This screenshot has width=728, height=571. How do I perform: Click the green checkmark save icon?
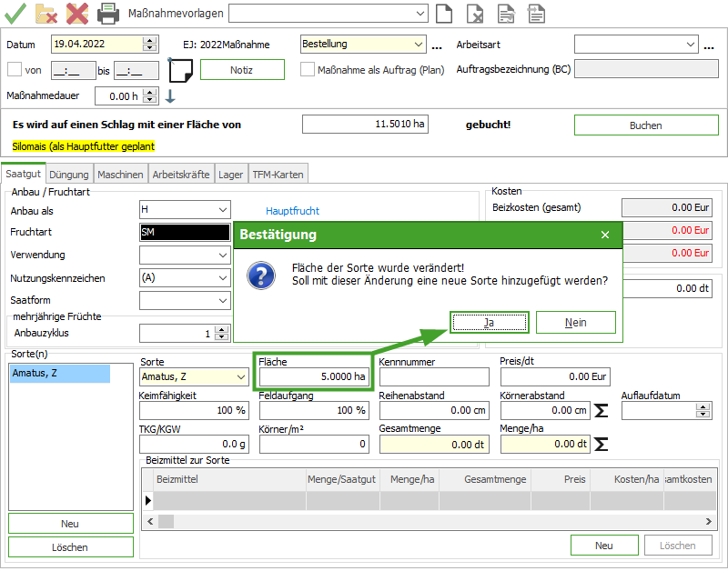[15, 14]
